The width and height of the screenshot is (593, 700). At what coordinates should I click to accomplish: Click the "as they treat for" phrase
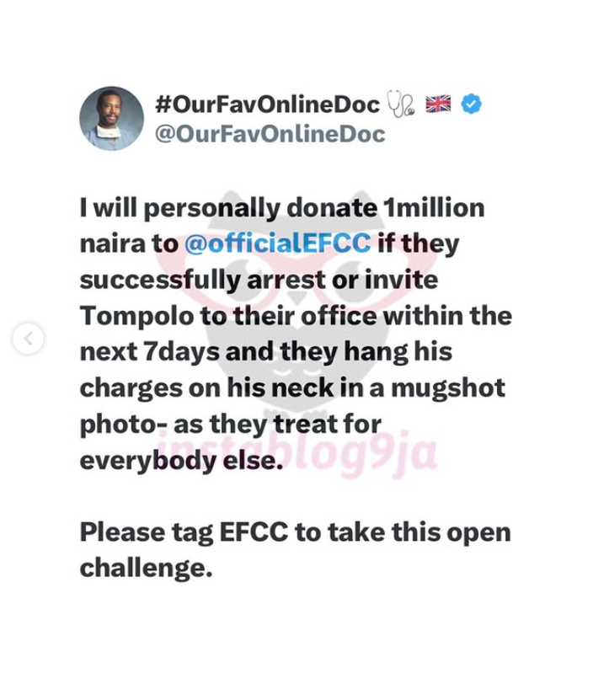click(313, 425)
